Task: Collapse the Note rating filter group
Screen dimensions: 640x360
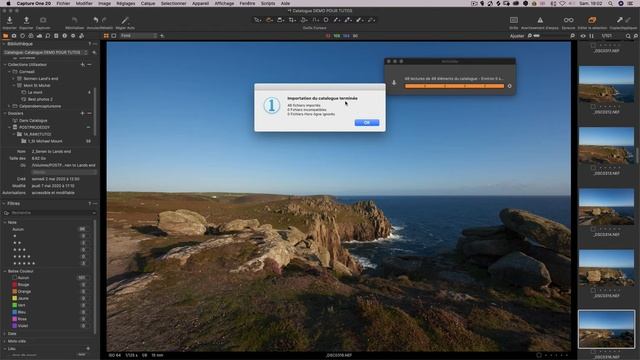Action: point(5,222)
